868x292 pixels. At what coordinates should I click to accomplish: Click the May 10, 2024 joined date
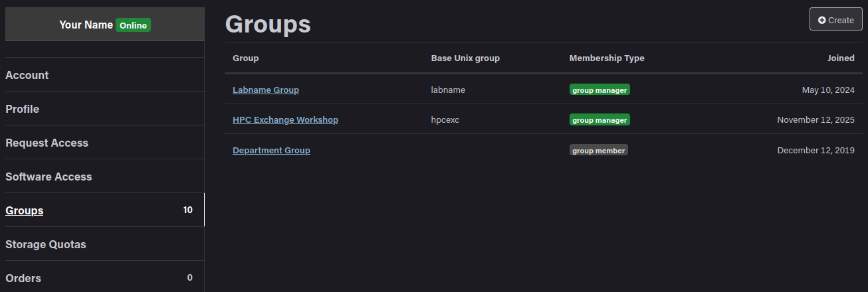828,90
